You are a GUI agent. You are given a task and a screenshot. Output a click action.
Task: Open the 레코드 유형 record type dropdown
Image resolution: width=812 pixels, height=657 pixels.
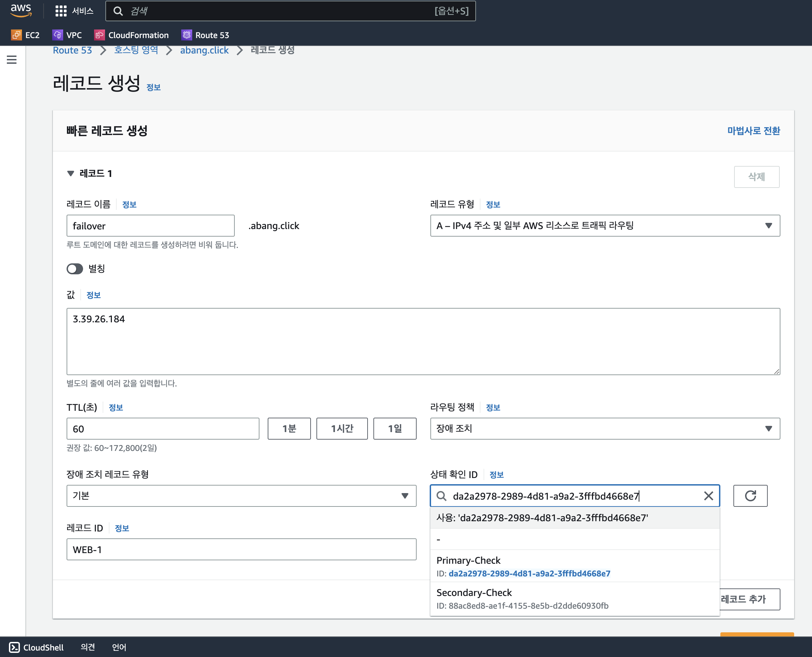(605, 226)
